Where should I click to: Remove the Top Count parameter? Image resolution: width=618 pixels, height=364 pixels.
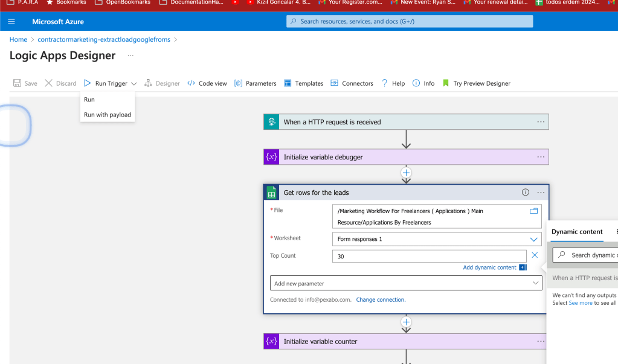(x=535, y=255)
